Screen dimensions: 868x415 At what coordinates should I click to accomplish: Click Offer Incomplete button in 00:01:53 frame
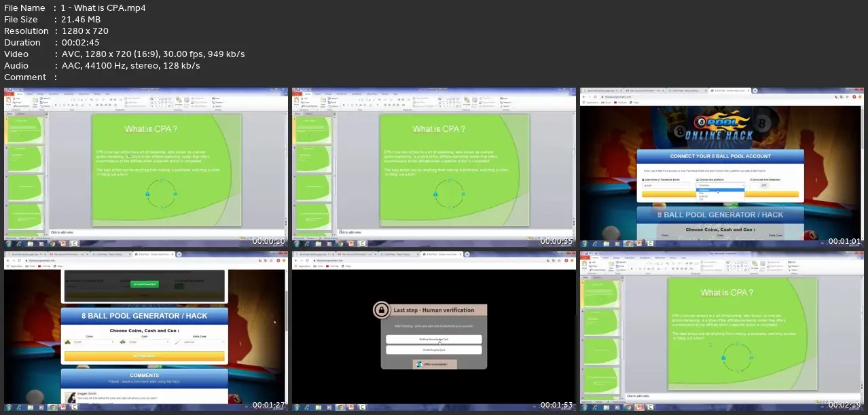(435, 364)
